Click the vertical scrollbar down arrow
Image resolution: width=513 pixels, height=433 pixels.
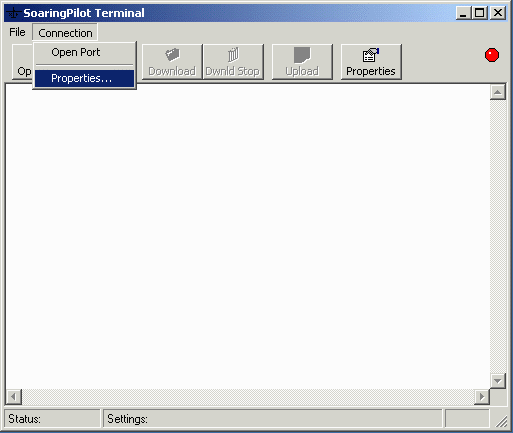coord(498,381)
